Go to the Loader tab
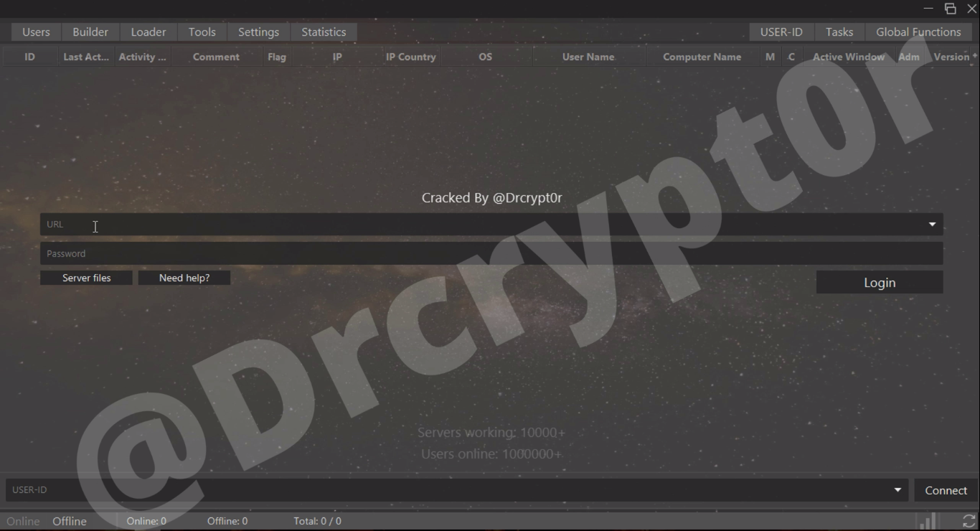 click(149, 32)
